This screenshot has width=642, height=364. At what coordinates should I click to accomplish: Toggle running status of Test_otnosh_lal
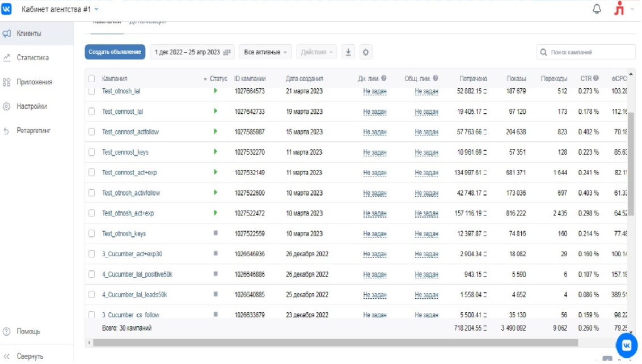click(216, 91)
